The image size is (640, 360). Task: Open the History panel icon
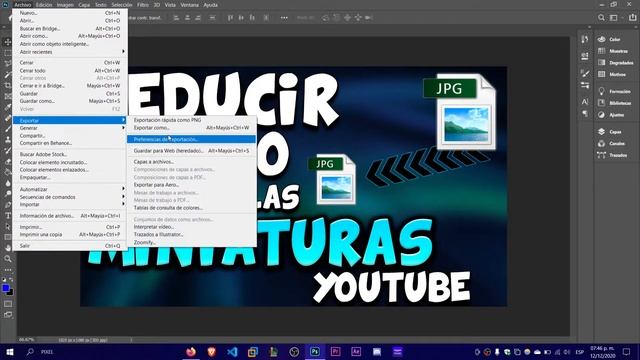point(585,39)
